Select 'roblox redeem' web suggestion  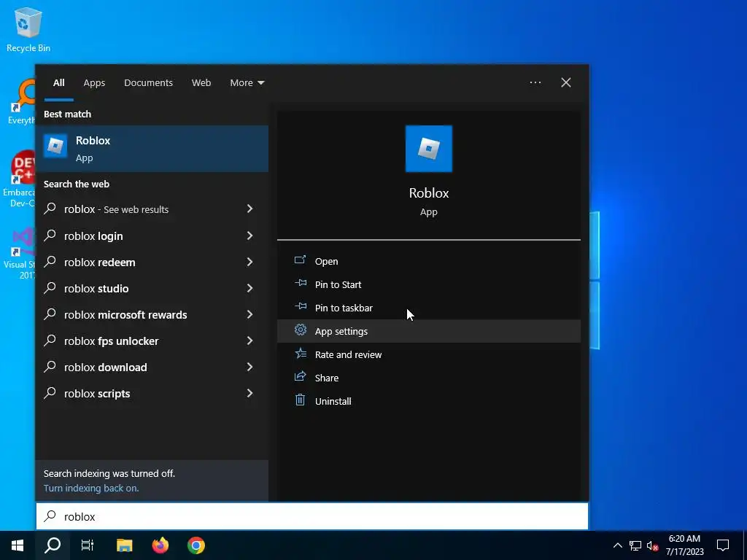coord(152,262)
